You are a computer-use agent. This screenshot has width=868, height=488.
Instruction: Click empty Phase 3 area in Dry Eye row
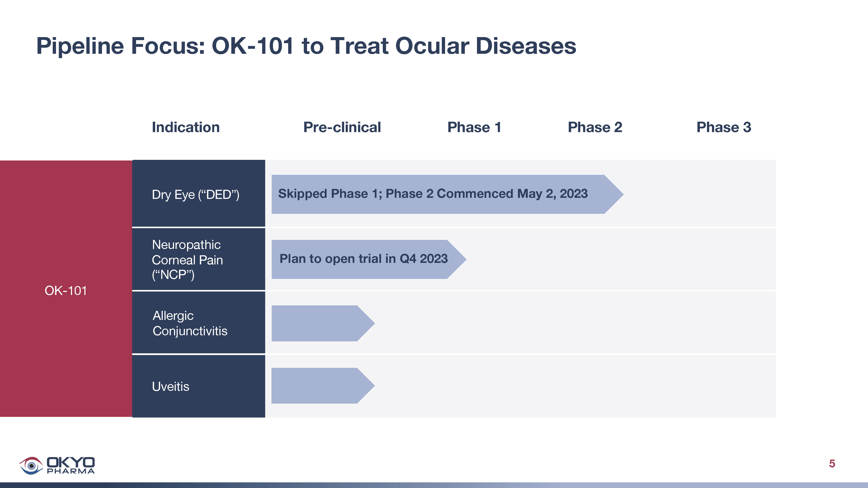point(708,194)
